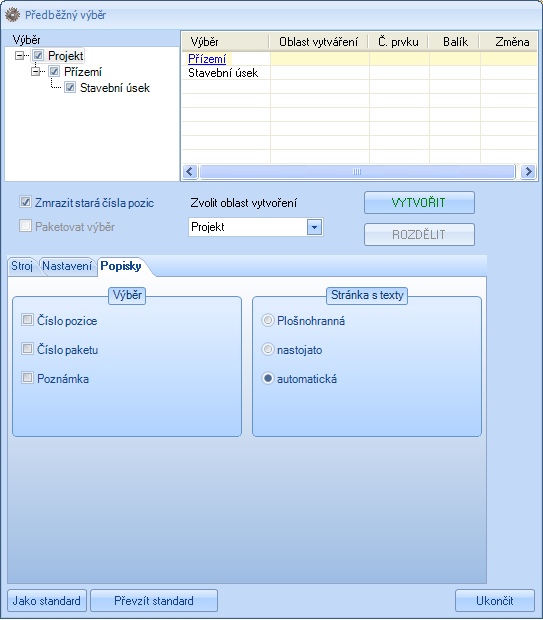Click the Ukončit button
543x620 pixels.
click(495, 601)
